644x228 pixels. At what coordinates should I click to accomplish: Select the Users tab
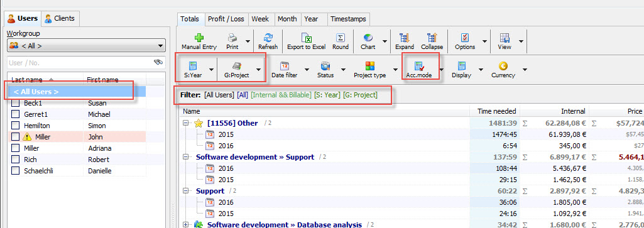[23, 18]
